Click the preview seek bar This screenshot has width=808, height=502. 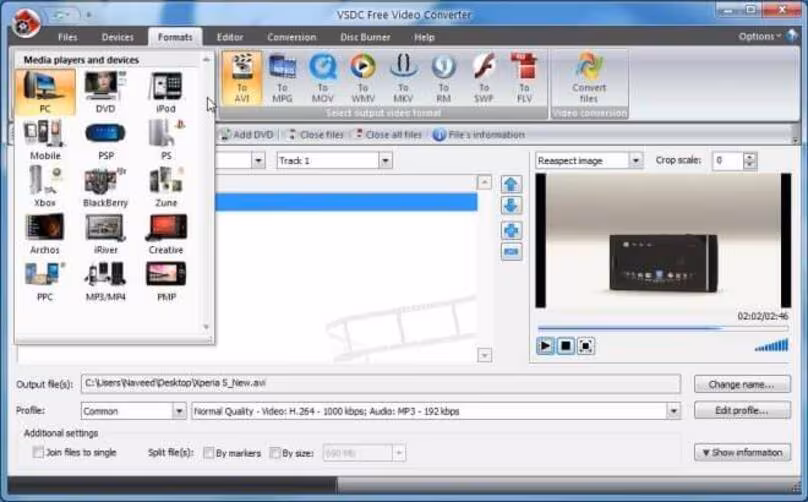[x=663, y=328]
